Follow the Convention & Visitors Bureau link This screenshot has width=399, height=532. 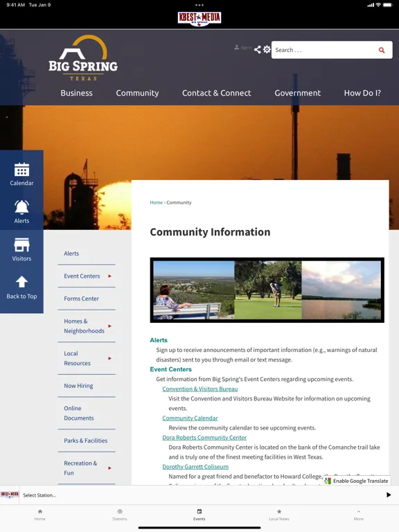199,389
